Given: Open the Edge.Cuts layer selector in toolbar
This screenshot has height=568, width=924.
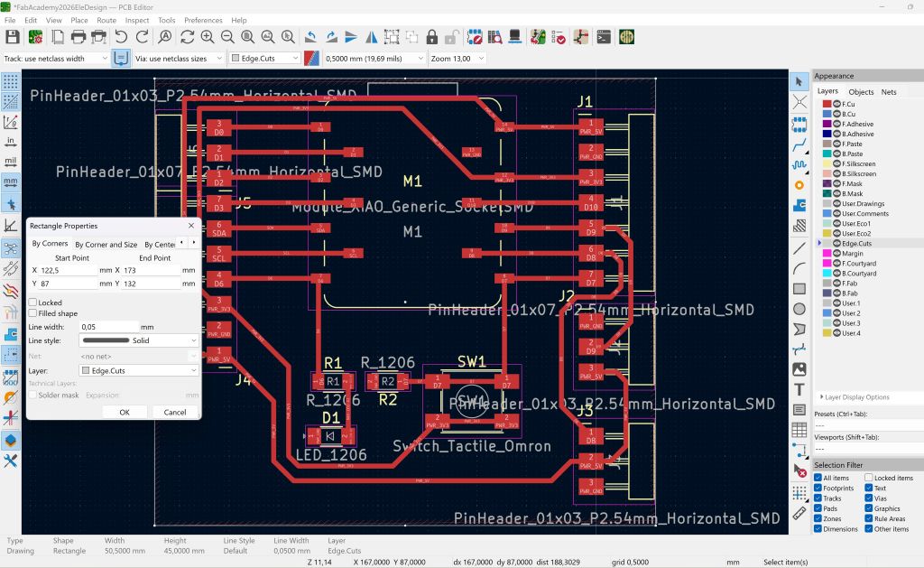Looking at the screenshot, I should (264, 59).
